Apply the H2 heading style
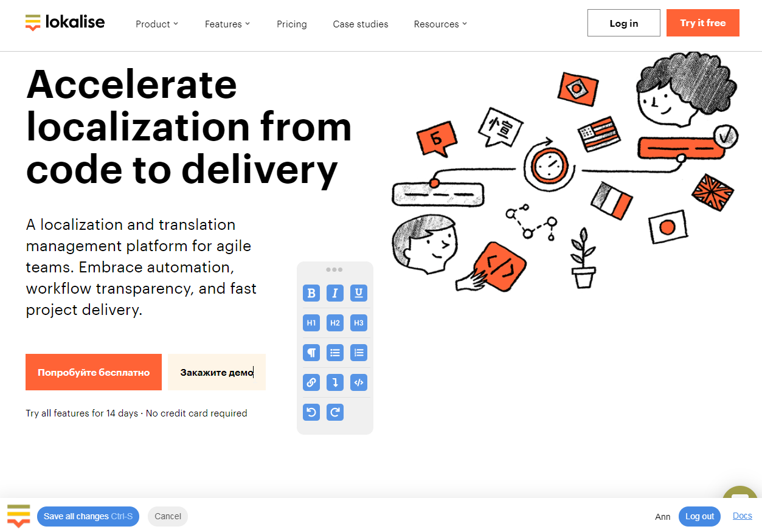 334,322
